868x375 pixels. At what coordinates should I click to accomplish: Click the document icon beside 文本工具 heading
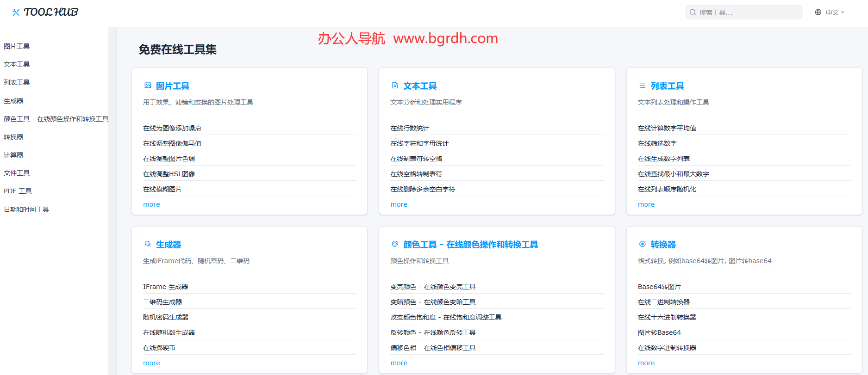[x=395, y=86]
